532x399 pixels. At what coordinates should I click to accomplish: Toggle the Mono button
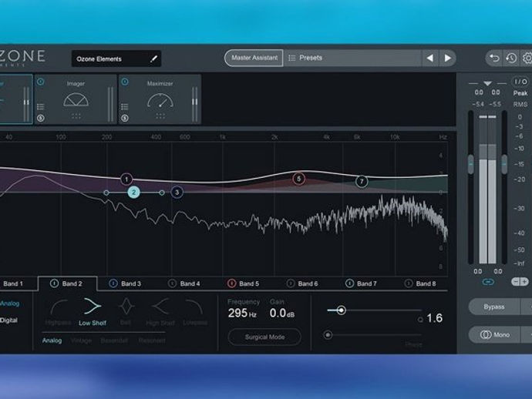pos(495,335)
